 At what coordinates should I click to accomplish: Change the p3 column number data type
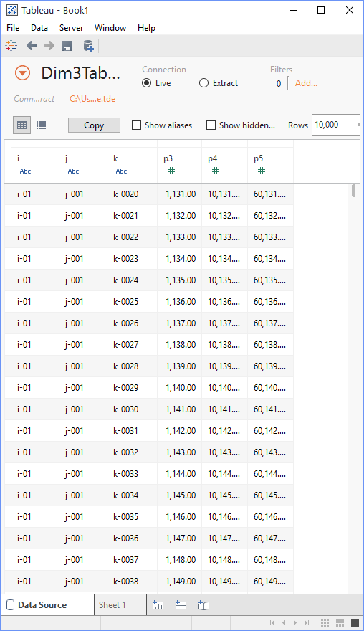tap(171, 171)
